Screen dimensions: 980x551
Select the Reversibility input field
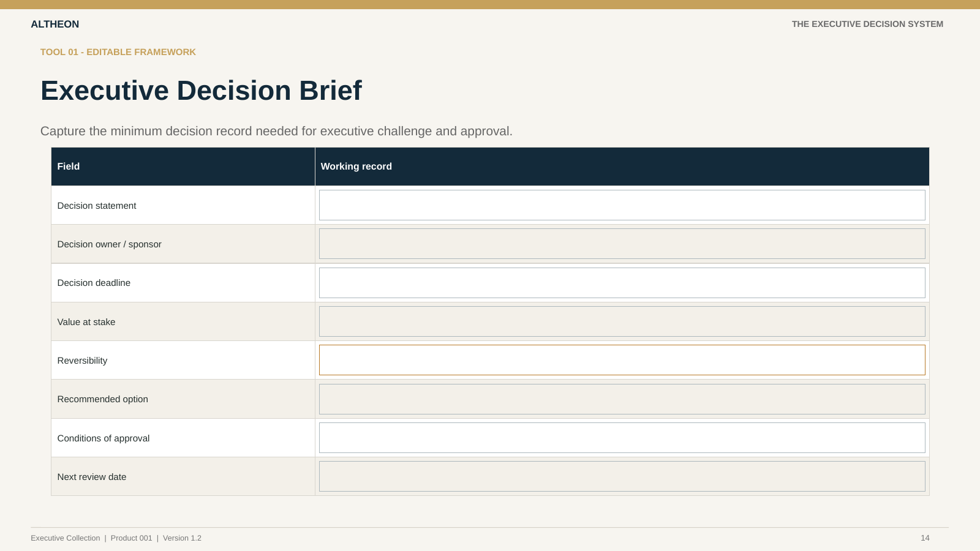point(622,360)
